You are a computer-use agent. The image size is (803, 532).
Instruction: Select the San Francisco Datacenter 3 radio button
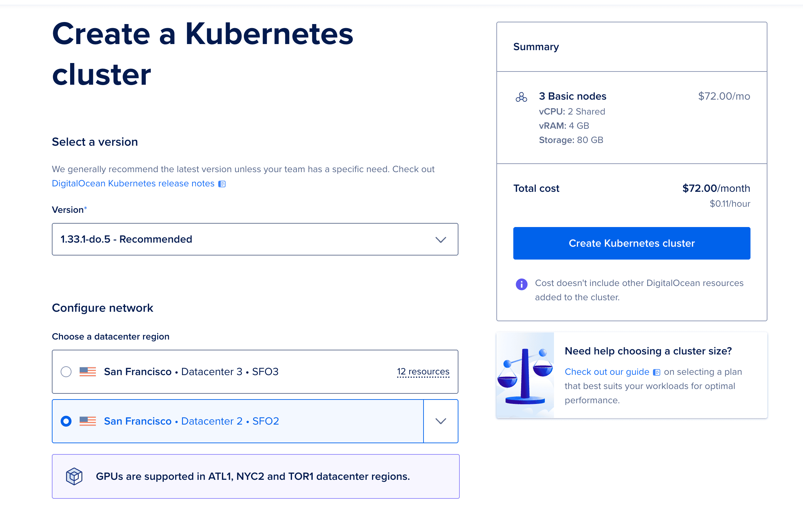tap(66, 371)
